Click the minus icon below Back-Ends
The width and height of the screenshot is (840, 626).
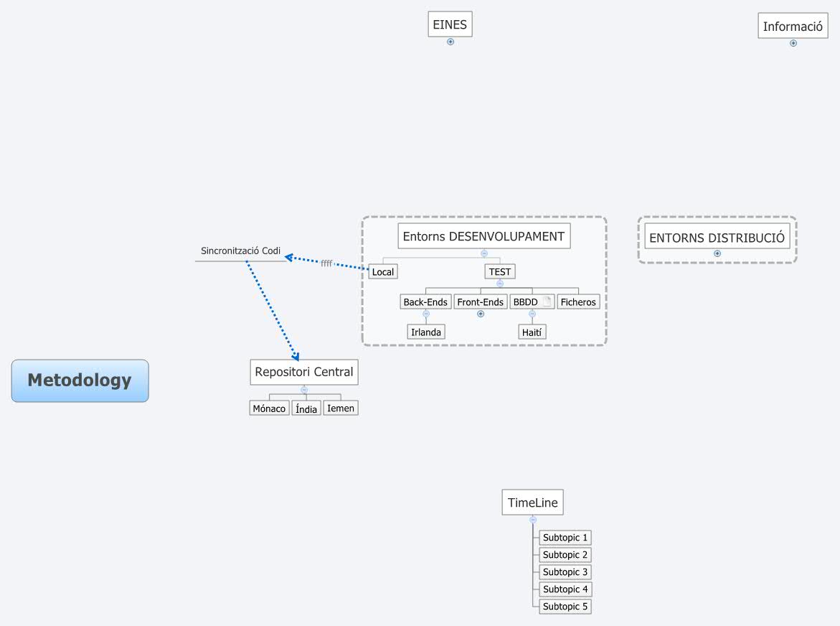(x=425, y=314)
